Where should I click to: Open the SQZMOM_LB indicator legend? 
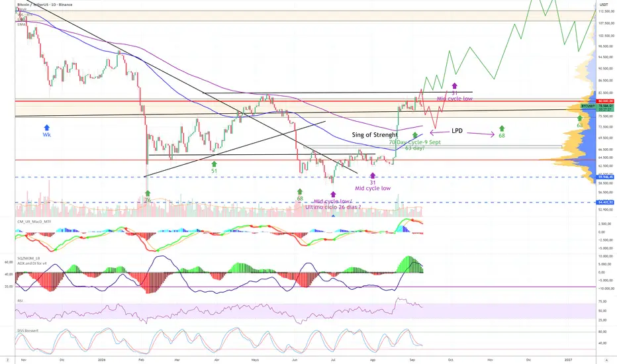pos(28,259)
